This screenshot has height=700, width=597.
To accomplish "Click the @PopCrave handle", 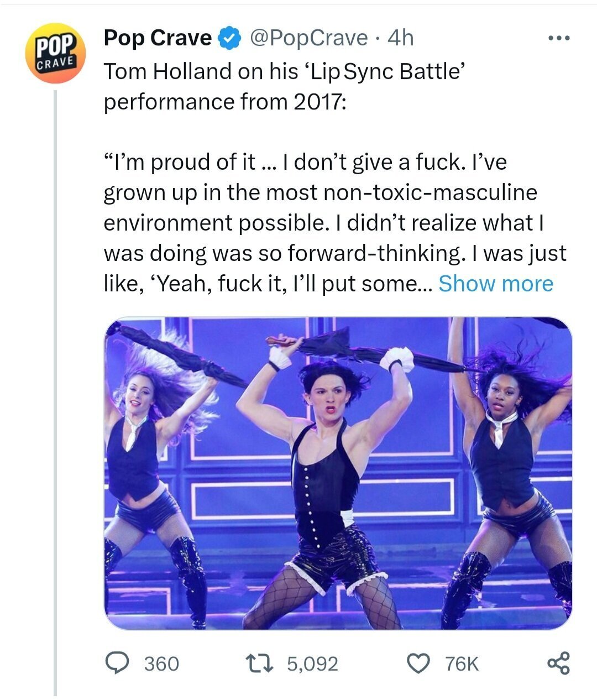I will pos(308,38).
